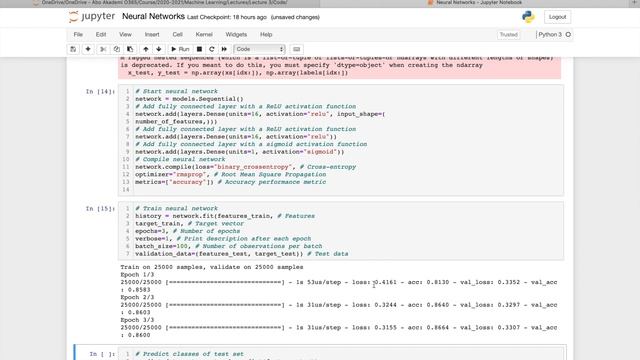Open the Edit menu

101,35
